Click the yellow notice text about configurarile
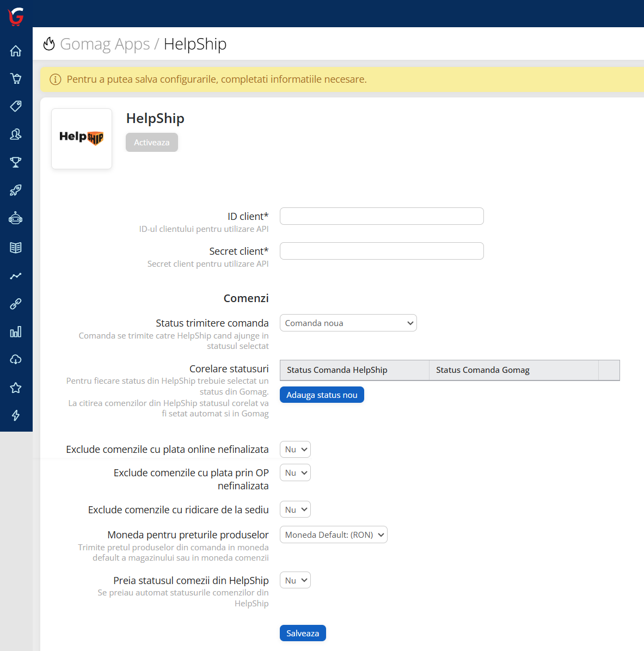 (217, 79)
